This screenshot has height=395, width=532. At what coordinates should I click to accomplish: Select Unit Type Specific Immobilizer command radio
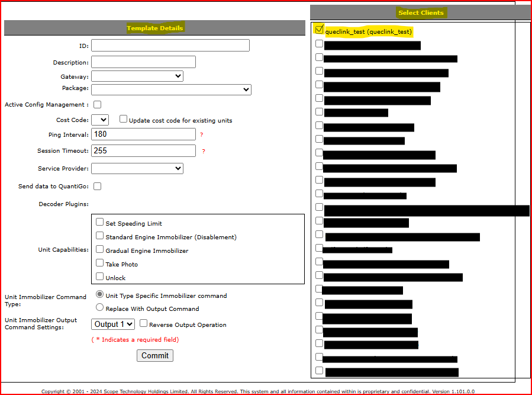pos(100,294)
